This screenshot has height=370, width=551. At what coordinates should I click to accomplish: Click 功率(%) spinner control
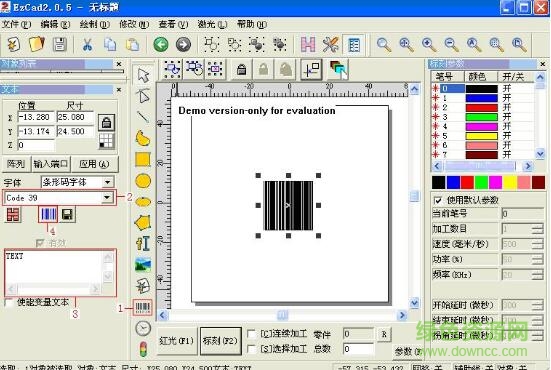537,259
